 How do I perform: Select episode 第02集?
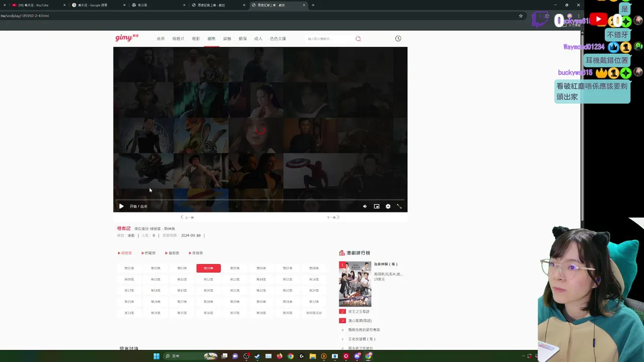155,268
